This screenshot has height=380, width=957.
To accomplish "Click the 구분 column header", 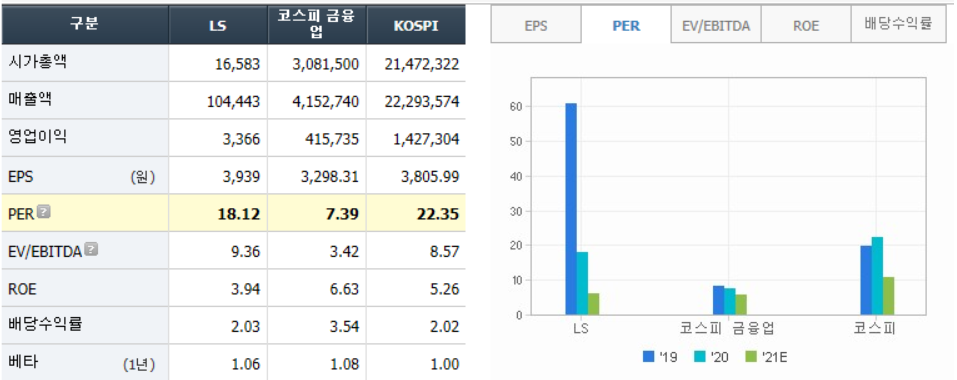I will pyautogui.click(x=85, y=24).
